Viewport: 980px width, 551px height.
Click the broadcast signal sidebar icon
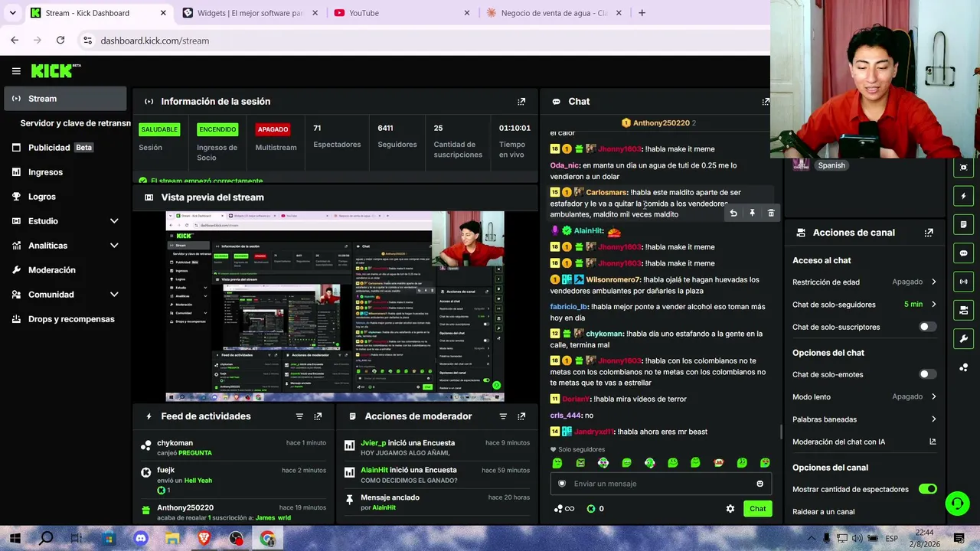click(964, 282)
